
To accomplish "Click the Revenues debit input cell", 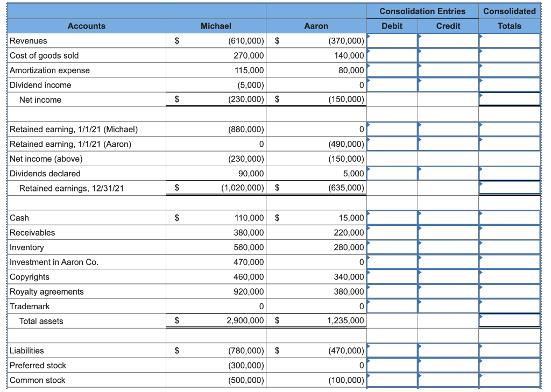I will (392, 40).
